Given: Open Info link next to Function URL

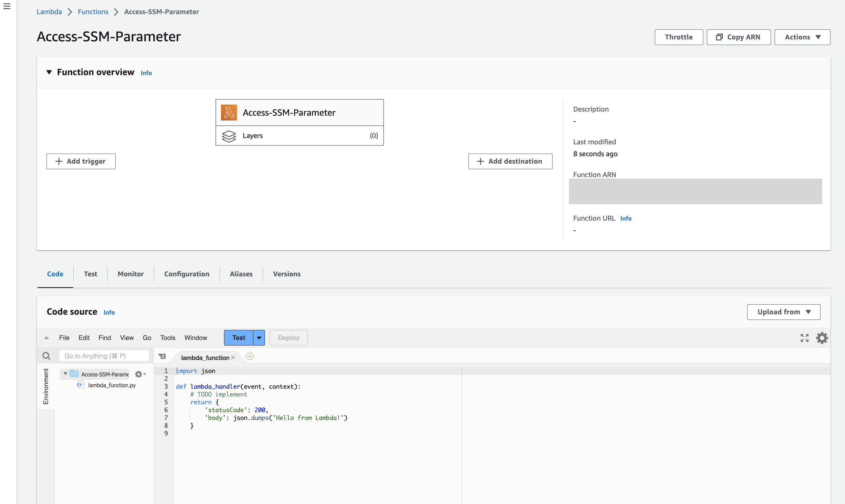Looking at the screenshot, I should pos(626,219).
